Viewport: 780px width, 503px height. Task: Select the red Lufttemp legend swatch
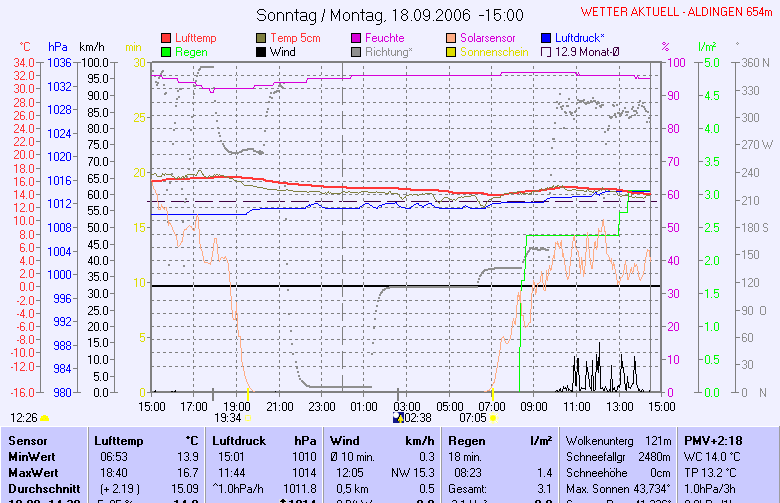click(x=166, y=38)
